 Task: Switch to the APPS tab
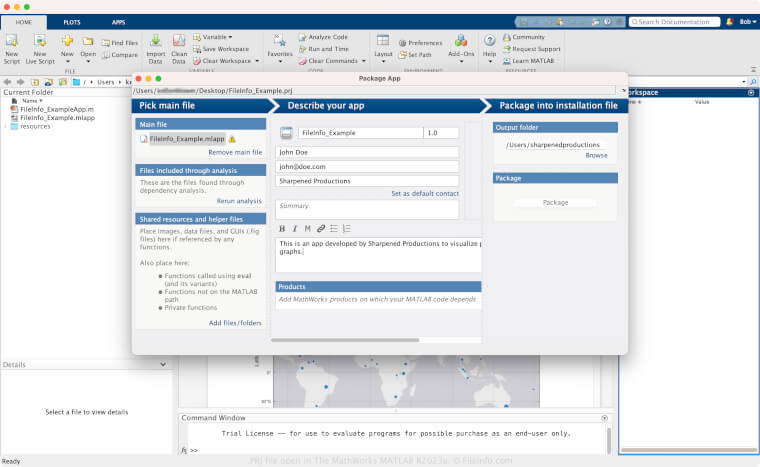tap(118, 21)
